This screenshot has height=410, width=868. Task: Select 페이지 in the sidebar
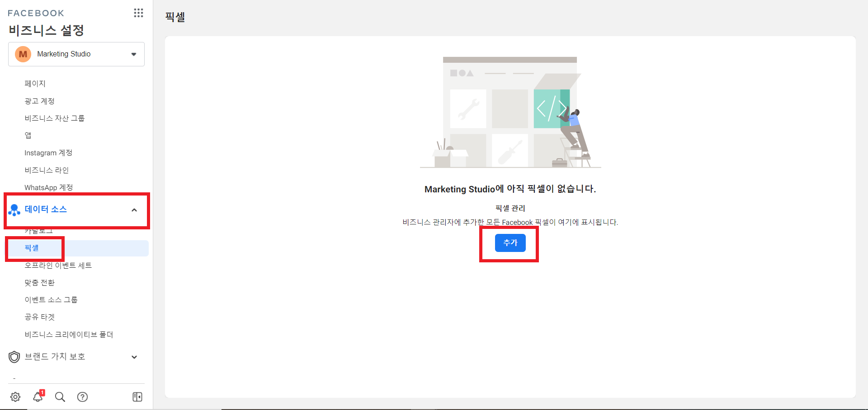click(35, 84)
